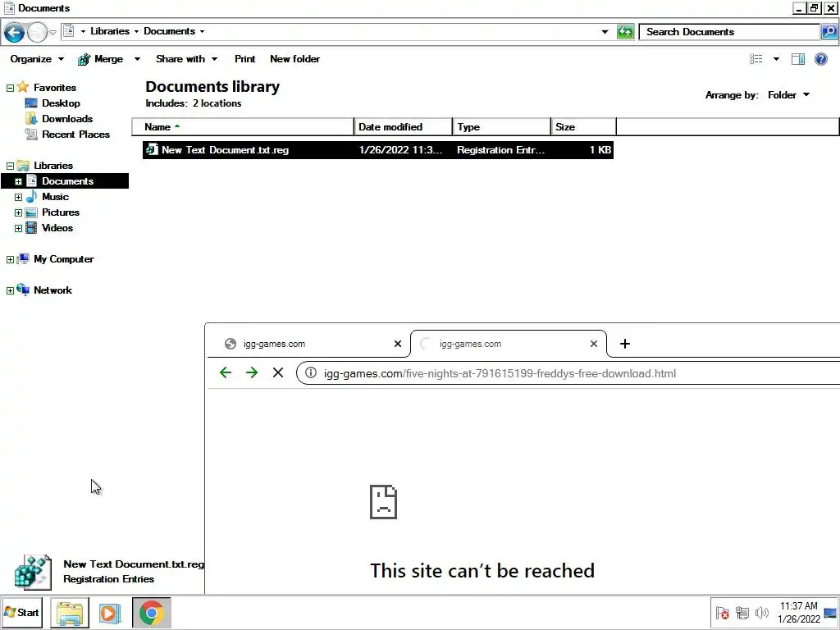The width and height of the screenshot is (840, 630).
Task: Focus the Search Documents field
Action: pos(729,32)
